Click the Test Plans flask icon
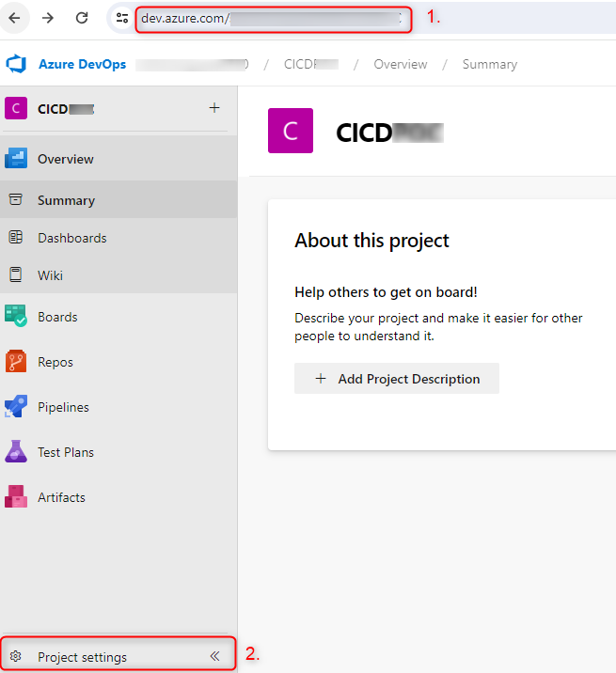Screen dimensions: 616x673 click(x=16, y=451)
